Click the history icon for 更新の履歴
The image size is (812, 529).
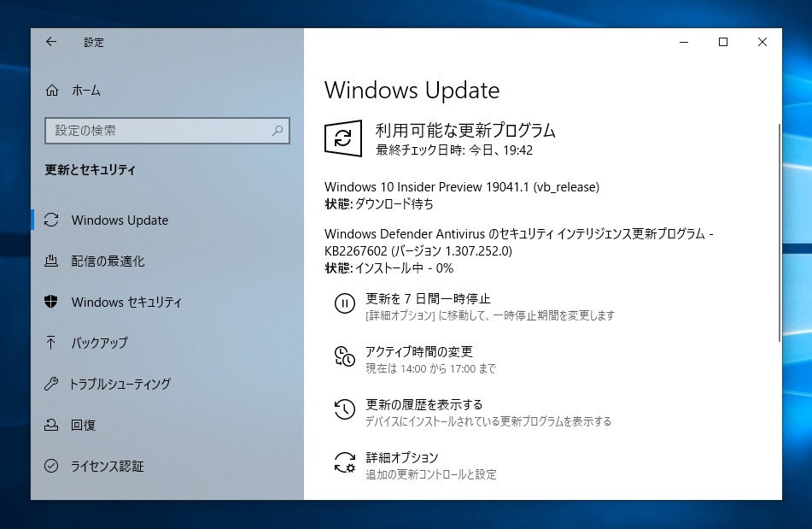click(344, 409)
